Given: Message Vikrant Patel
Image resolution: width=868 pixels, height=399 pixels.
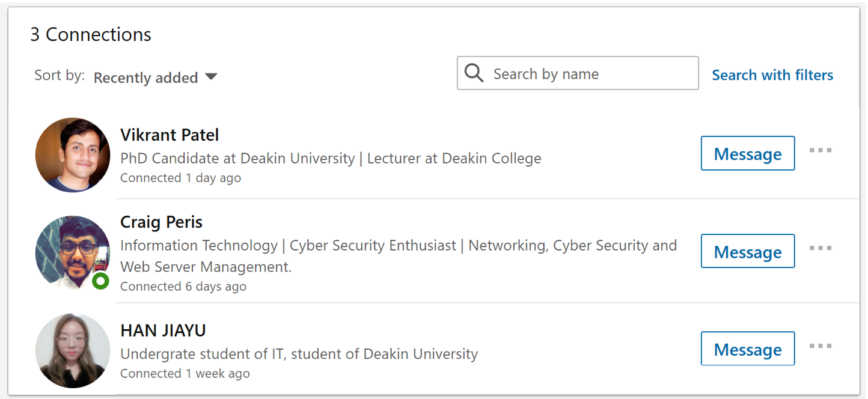Looking at the screenshot, I should pos(748,154).
